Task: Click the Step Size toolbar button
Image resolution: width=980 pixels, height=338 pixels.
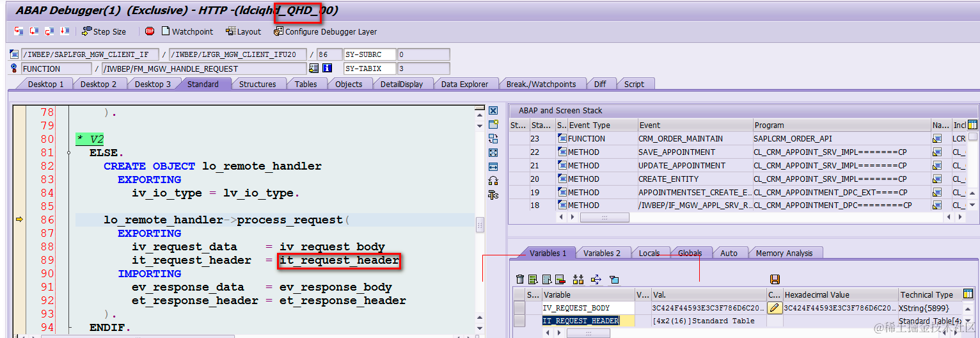Action: tap(104, 31)
